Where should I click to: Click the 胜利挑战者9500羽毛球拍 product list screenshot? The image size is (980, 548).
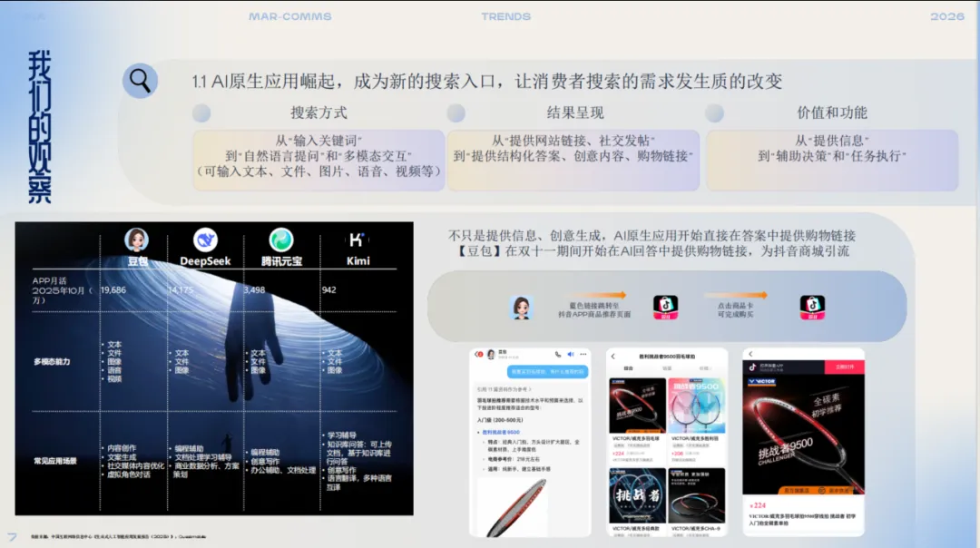coord(667,442)
